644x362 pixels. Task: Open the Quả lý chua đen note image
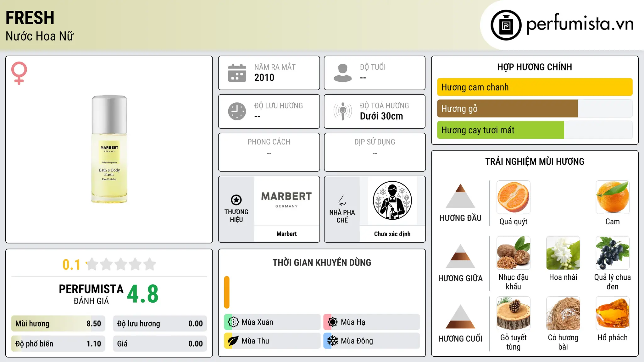pos(613,253)
